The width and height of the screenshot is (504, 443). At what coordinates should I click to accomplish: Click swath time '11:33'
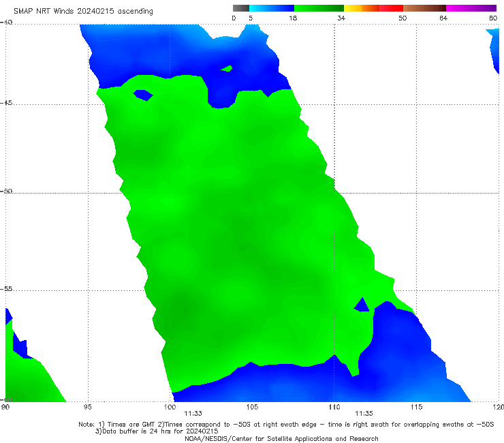(x=193, y=414)
